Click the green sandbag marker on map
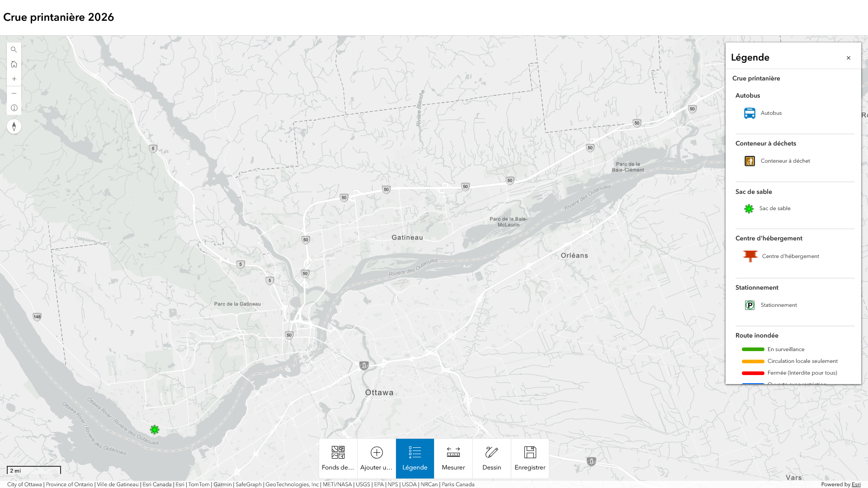868x488 pixels. click(155, 429)
